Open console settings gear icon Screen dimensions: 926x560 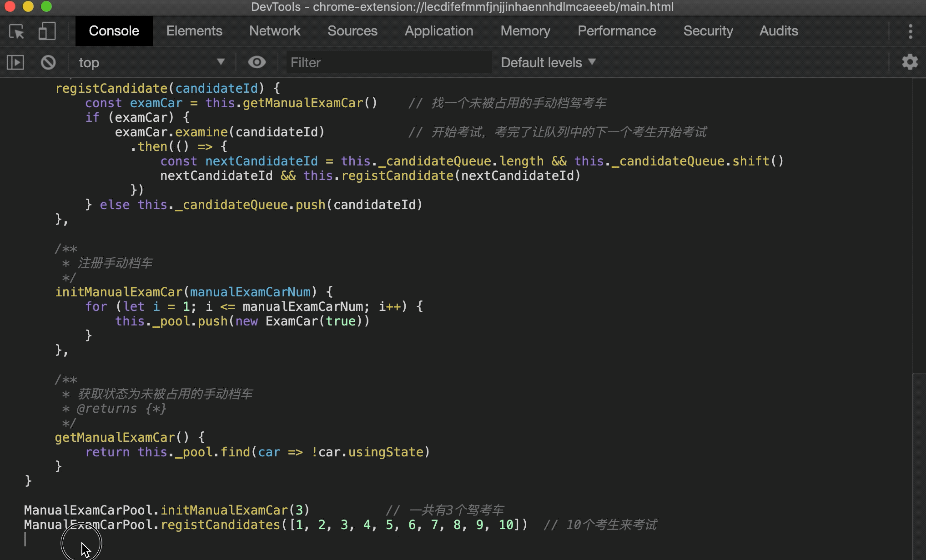point(910,62)
